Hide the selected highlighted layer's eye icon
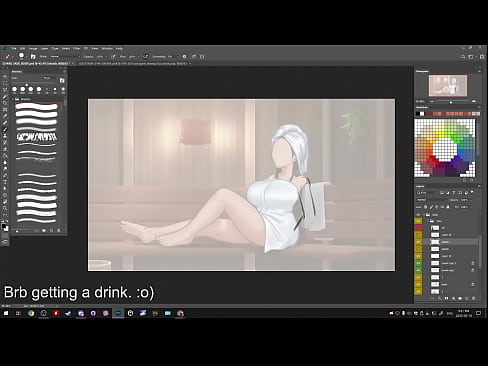 click(x=418, y=242)
